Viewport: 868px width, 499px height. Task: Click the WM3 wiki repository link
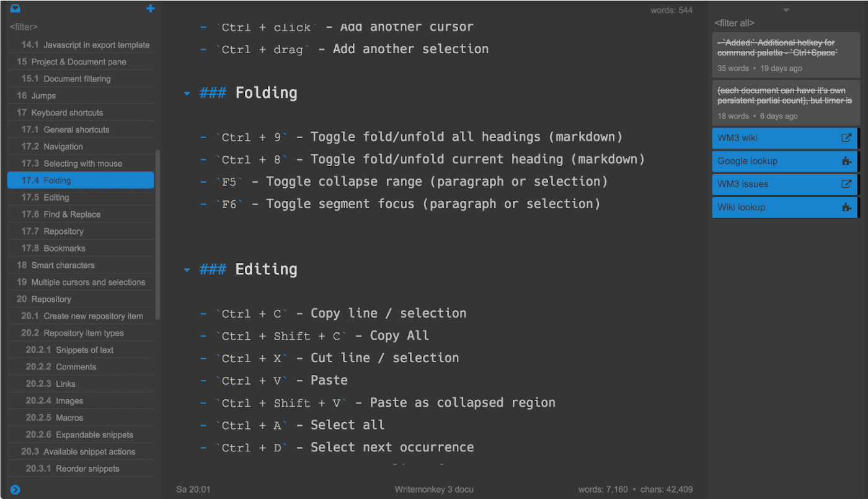click(775, 138)
